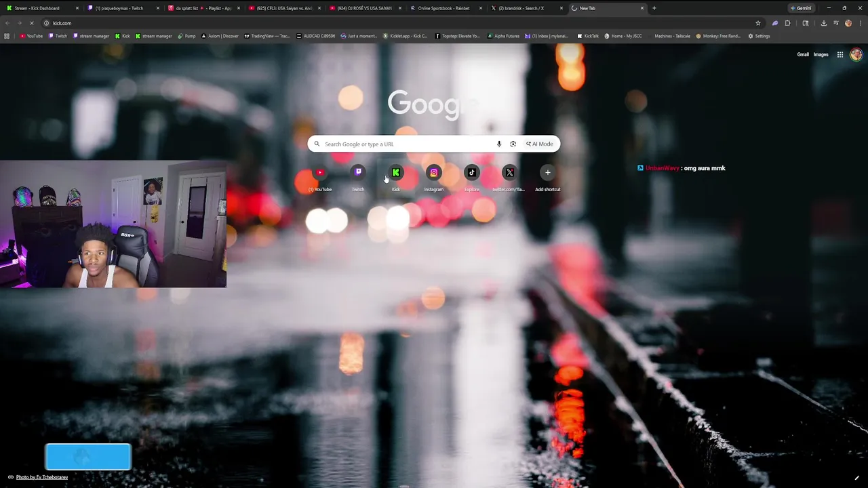This screenshot has height=488, width=868.
Task: Open Inbox | mylanai bookmark
Action: 547,36
